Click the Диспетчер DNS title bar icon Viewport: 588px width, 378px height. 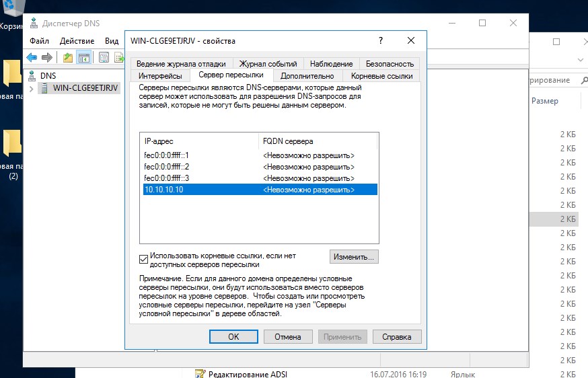pyautogui.click(x=34, y=24)
